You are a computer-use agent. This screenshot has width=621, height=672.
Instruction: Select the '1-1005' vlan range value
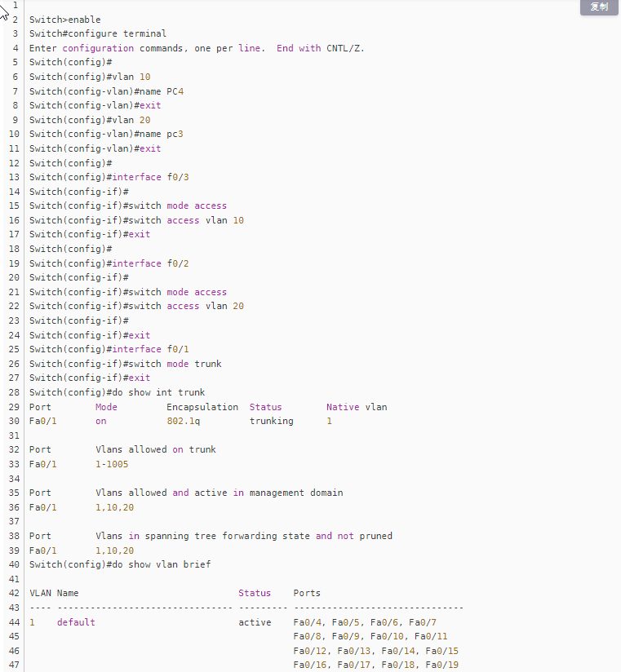coord(112,464)
